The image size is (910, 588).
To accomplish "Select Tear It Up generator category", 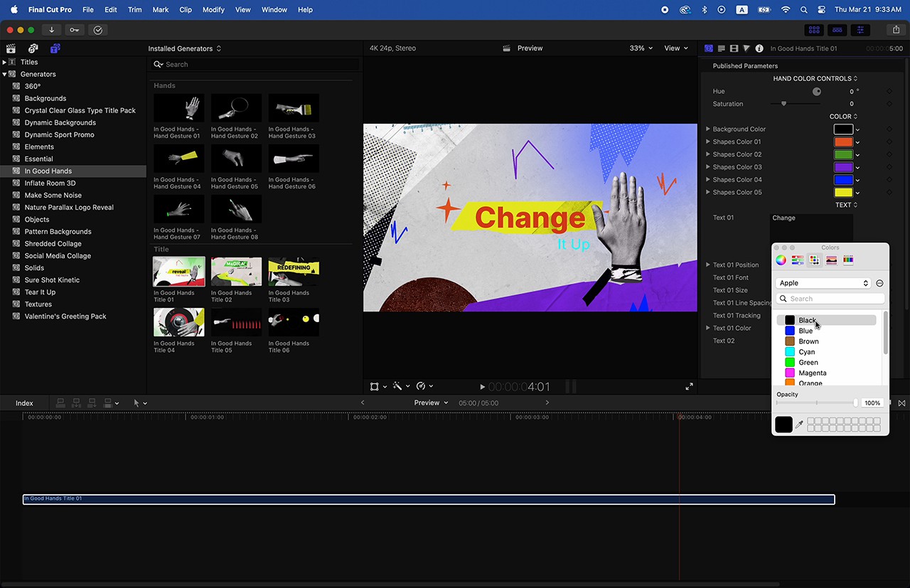I will point(40,292).
